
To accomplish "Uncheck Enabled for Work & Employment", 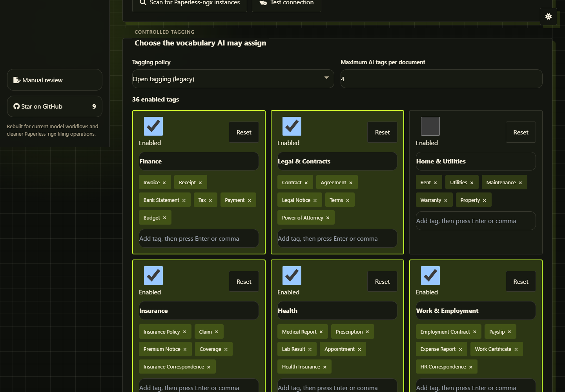I will point(430,276).
